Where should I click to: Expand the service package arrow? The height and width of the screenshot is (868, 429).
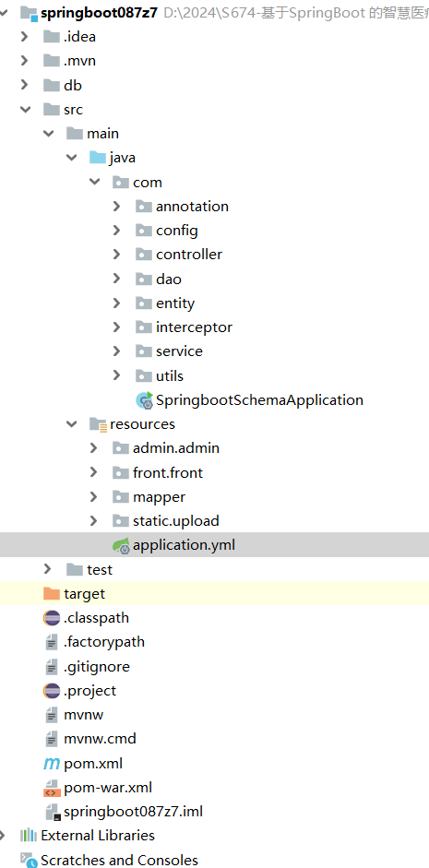tap(117, 351)
